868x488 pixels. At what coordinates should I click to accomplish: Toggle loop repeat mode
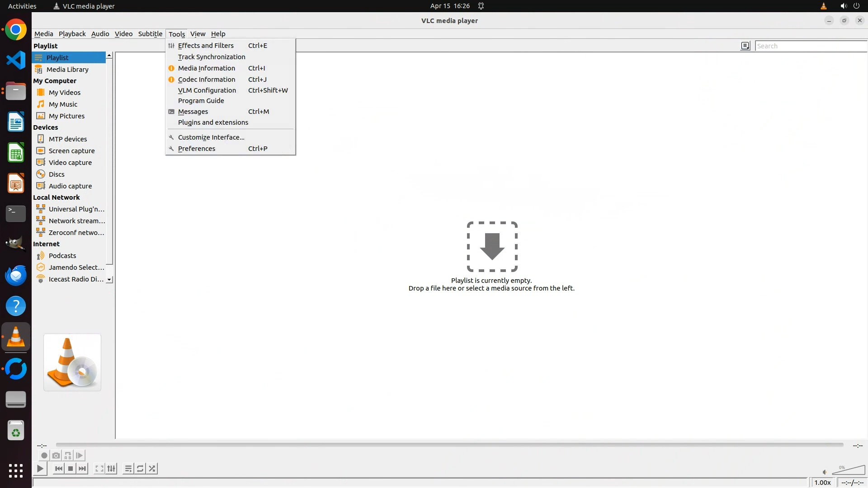point(140,469)
